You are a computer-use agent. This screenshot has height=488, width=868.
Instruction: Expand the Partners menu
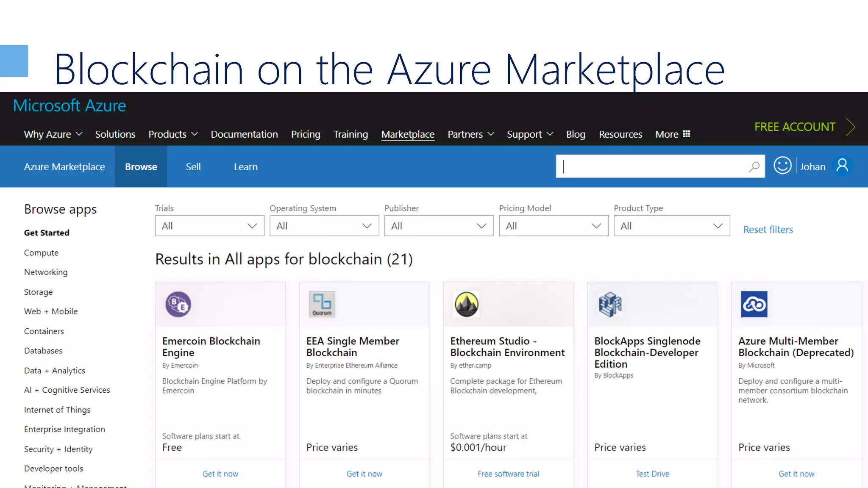[x=471, y=134]
